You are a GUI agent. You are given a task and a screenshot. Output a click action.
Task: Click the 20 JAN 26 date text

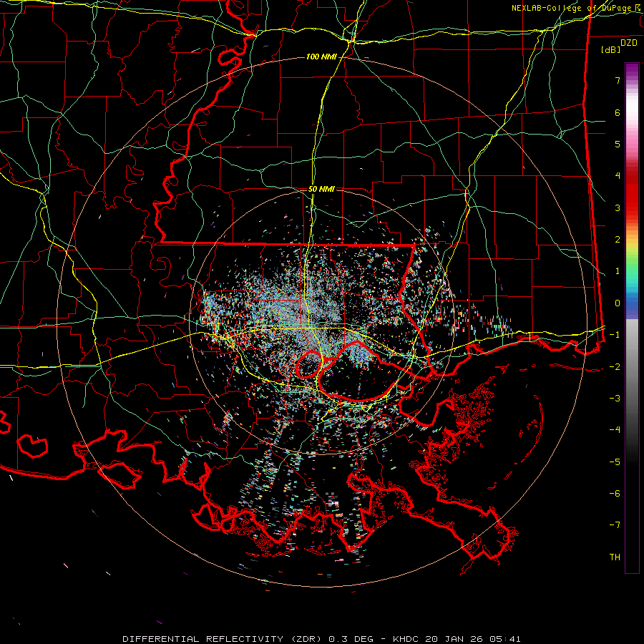[455, 639]
